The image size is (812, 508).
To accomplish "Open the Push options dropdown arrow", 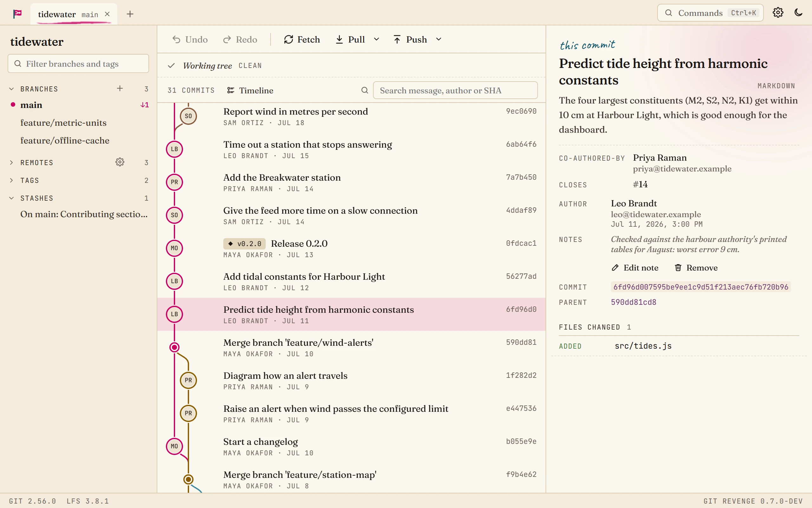I will [x=439, y=40].
